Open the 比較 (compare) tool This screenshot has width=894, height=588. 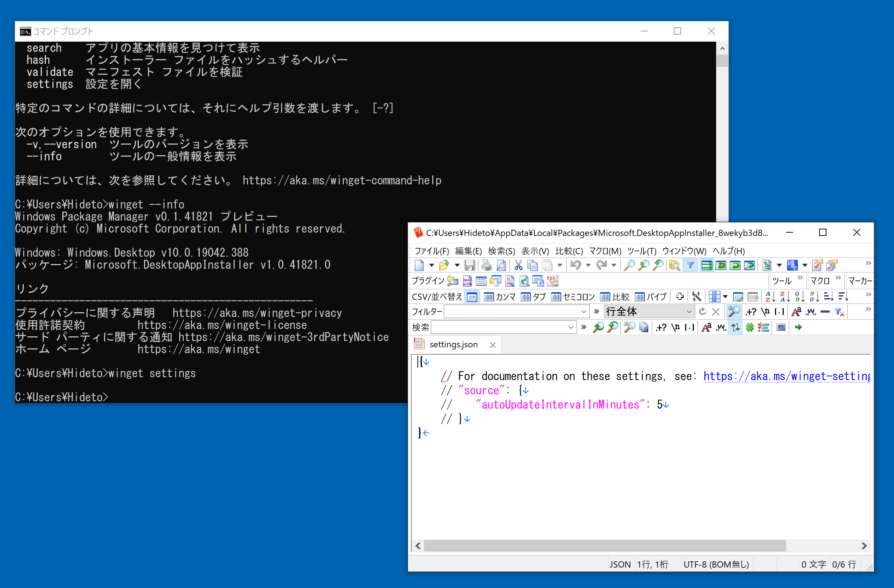coord(605,298)
